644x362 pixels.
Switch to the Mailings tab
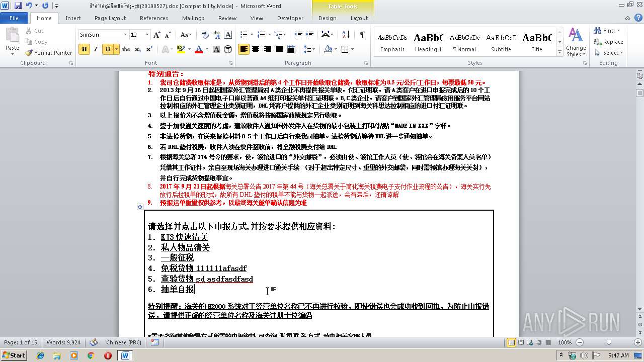coord(193,18)
